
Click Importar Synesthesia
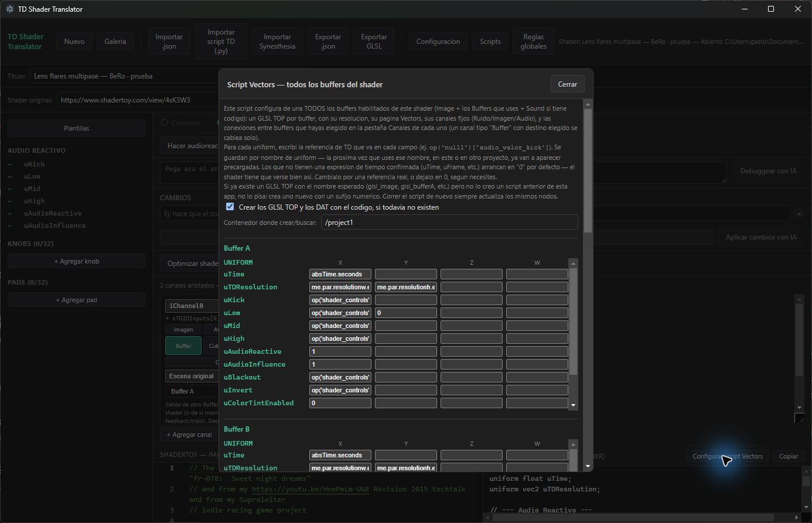278,42
